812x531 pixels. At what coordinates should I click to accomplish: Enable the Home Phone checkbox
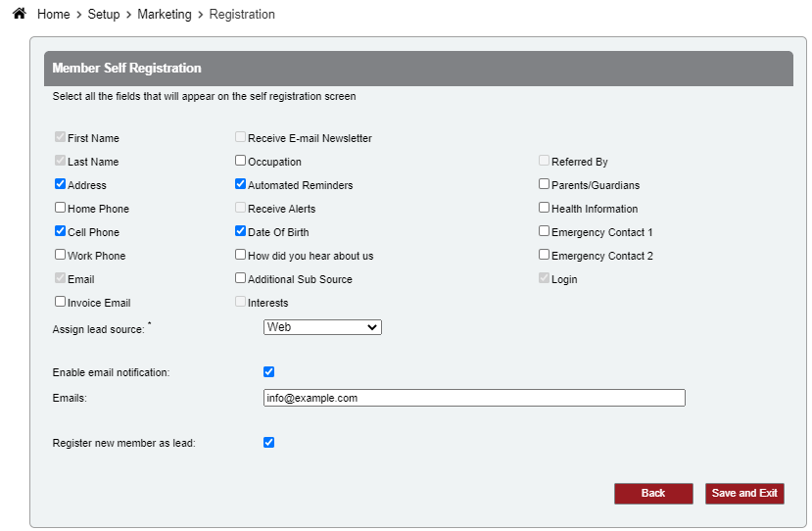click(61, 208)
